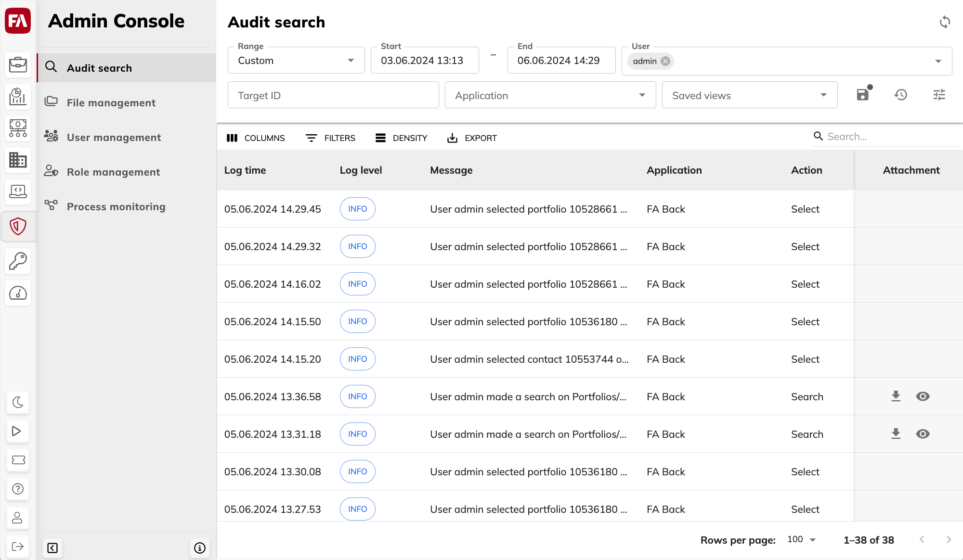The height and width of the screenshot is (560, 963).
Task: Refresh the audit search results
Action: pos(945,22)
